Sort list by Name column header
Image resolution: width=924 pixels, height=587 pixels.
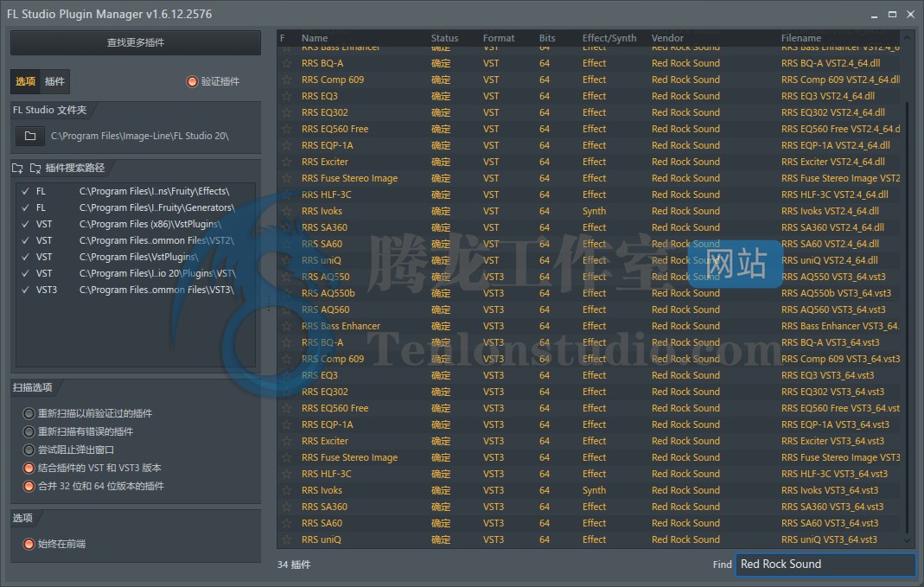(314, 38)
